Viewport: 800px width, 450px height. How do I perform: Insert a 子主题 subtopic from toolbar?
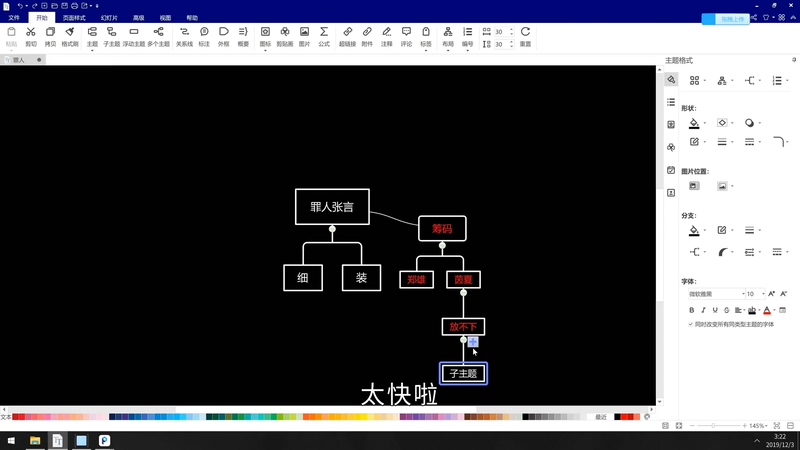tap(111, 37)
